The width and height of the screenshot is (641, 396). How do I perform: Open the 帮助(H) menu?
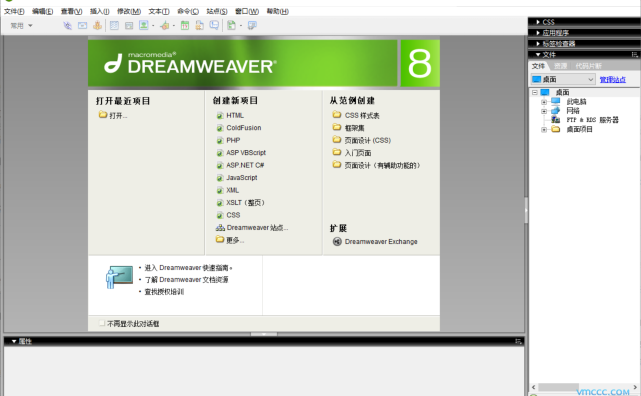tap(278, 11)
